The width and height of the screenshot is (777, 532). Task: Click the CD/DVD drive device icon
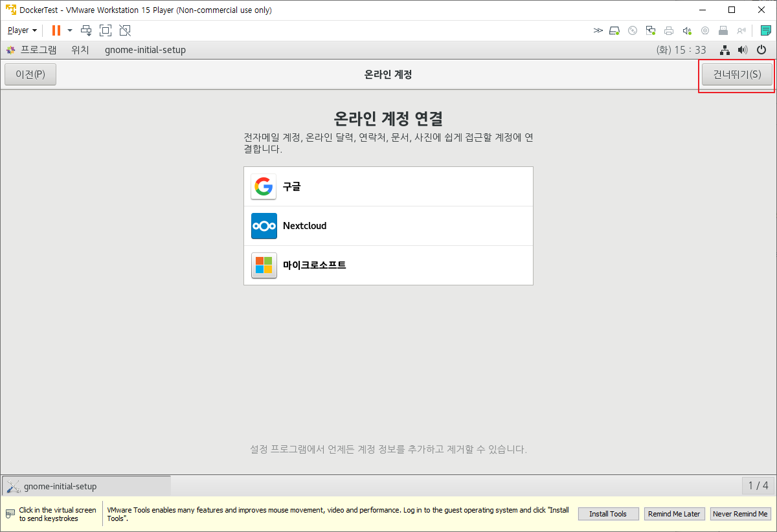coord(633,30)
